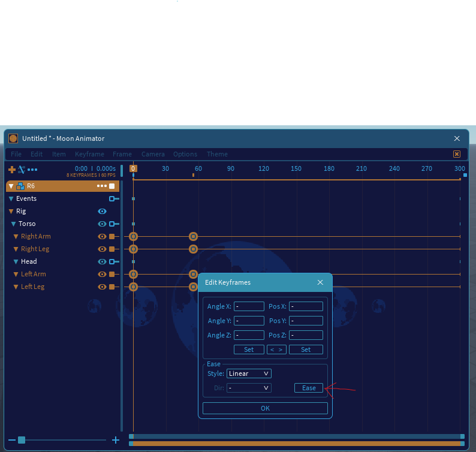Viewport: 476px width, 452px height.
Task: Click the Angle Y input field
Action: tap(249, 321)
